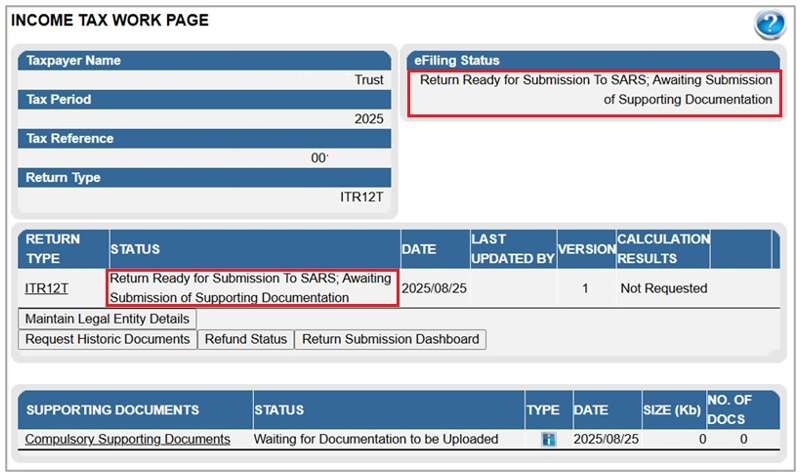Open help with the question mark icon

click(x=769, y=24)
